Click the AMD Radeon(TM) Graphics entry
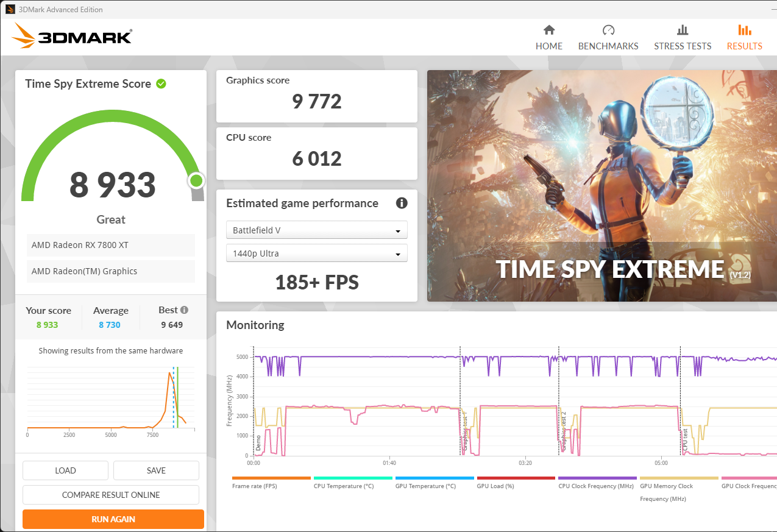This screenshot has height=532, width=777. point(111,271)
